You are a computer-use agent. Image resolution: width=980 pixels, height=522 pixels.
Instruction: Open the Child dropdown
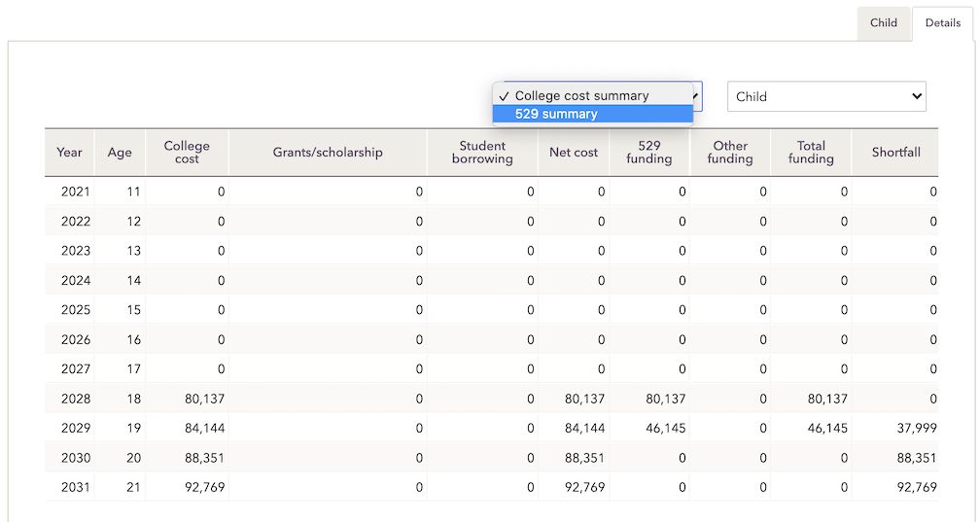click(826, 96)
